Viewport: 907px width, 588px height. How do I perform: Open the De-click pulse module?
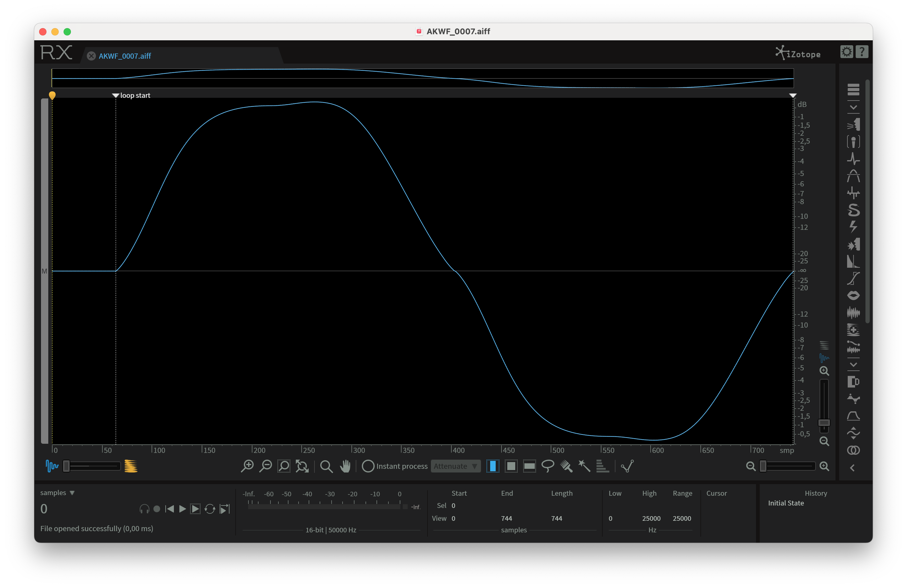point(853,159)
